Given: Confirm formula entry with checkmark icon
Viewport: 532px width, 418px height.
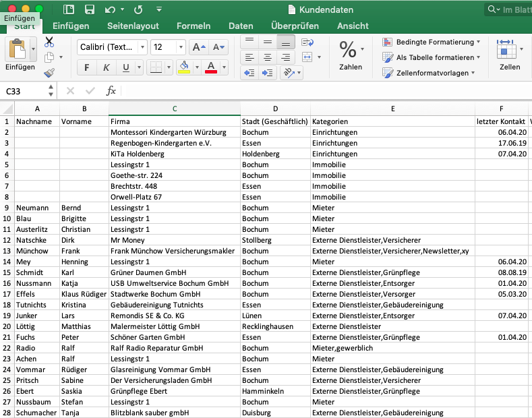Looking at the screenshot, I should point(90,90).
